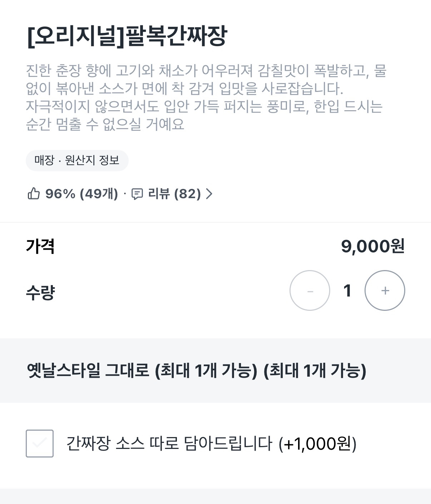Open 매장 · 원산지 정보 chip
This screenshot has height=504, width=431.
pyautogui.click(x=77, y=160)
